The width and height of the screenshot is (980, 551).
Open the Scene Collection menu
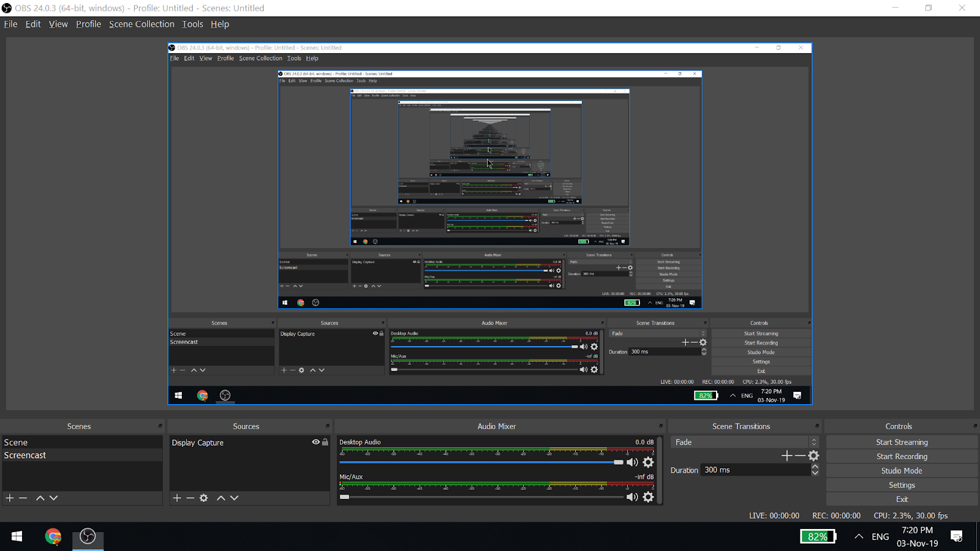141,24
